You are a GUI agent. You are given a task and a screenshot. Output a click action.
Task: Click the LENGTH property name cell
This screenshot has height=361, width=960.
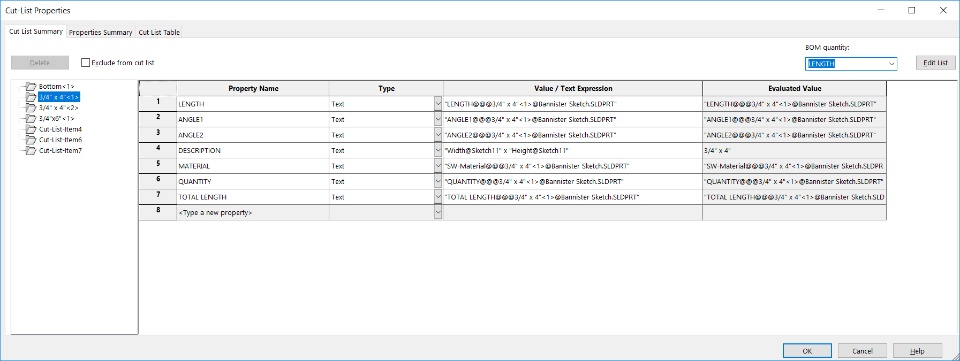point(253,104)
